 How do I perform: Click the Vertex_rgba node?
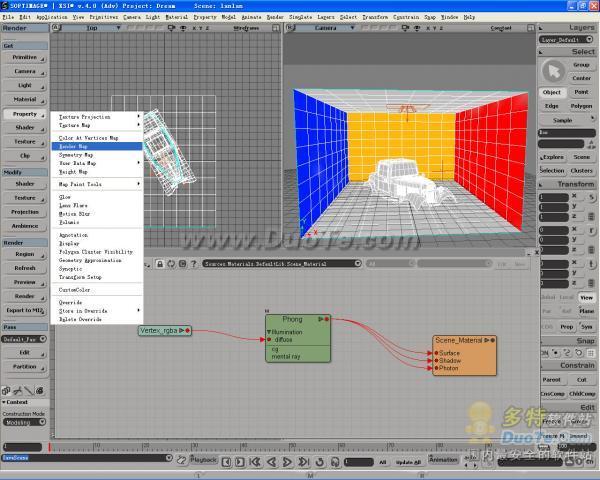[x=158, y=330]
